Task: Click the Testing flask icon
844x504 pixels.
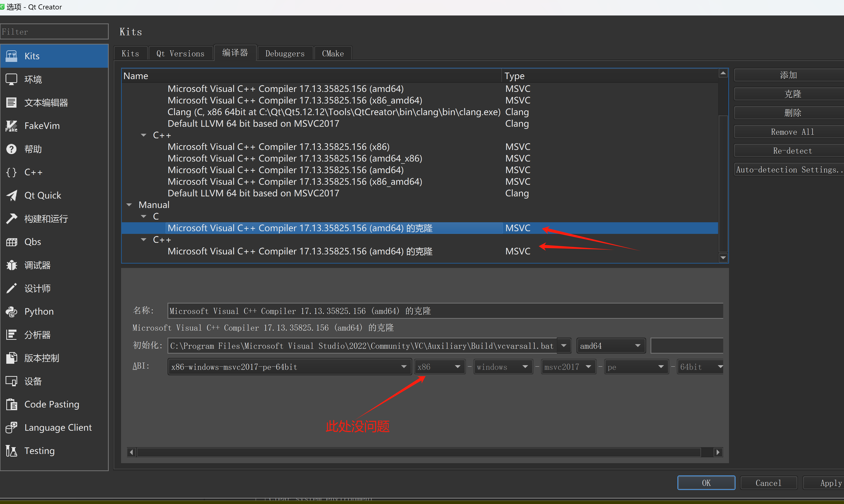Action: pos(12,451)
